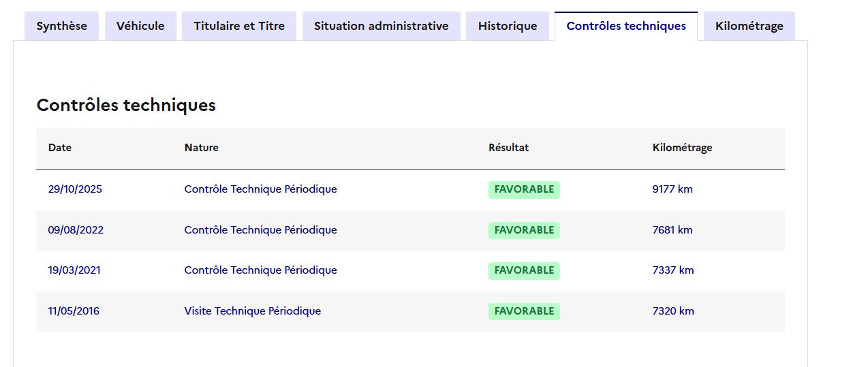
Task: Open the Synthèse tab
Action: pyautogui.click(x=61, y=26)
